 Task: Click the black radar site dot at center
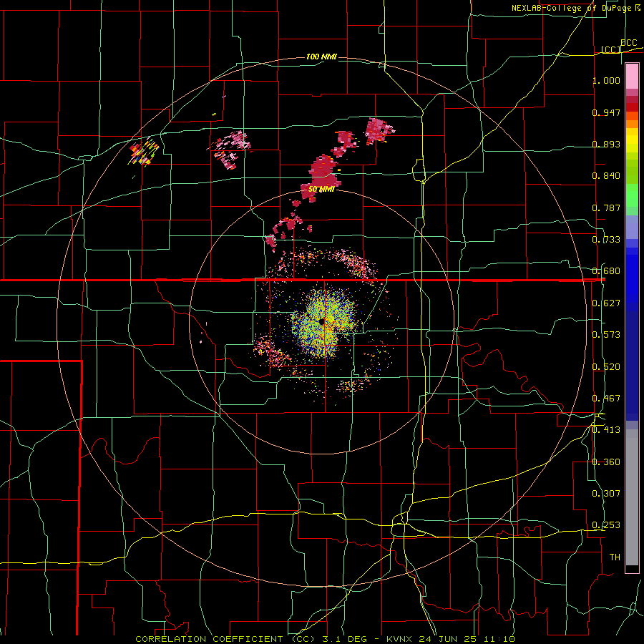322,321
